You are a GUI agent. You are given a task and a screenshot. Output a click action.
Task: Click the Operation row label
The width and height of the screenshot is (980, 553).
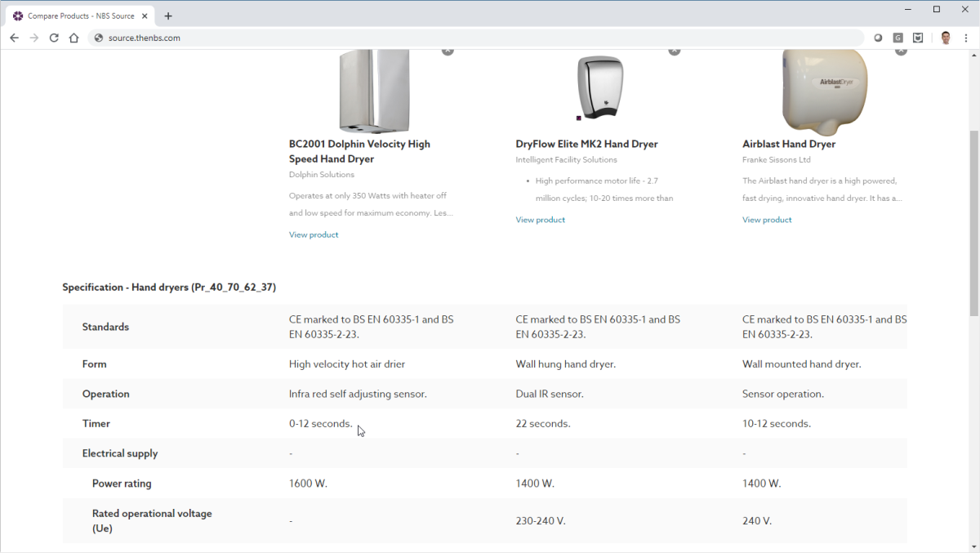105,394
